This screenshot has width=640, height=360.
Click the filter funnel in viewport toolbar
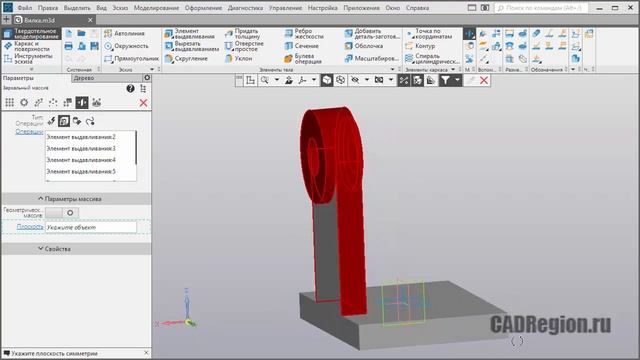point(445,80)
